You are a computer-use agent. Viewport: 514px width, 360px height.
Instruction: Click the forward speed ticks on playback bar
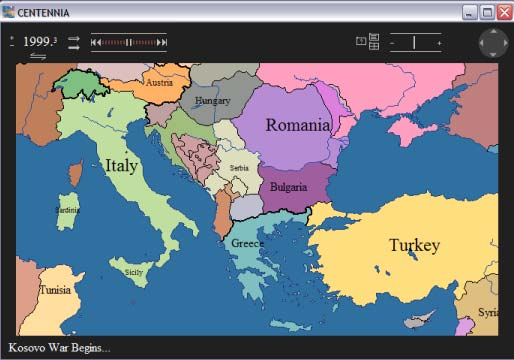[144, 42]
